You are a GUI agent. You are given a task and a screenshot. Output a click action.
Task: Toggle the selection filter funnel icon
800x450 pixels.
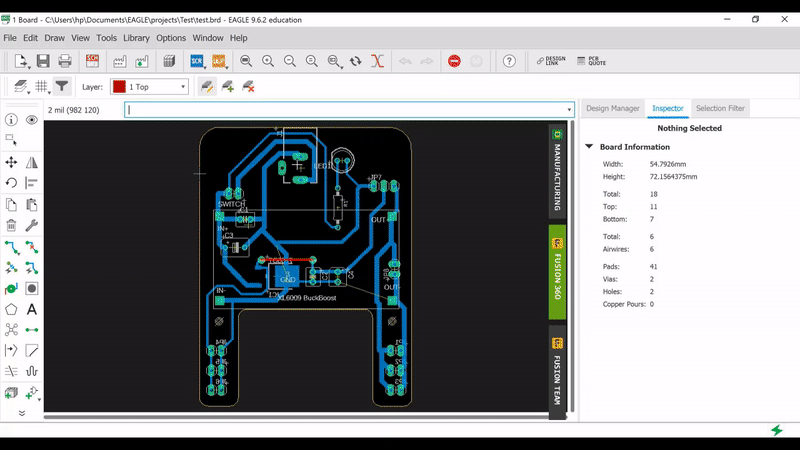coord(62,87)
